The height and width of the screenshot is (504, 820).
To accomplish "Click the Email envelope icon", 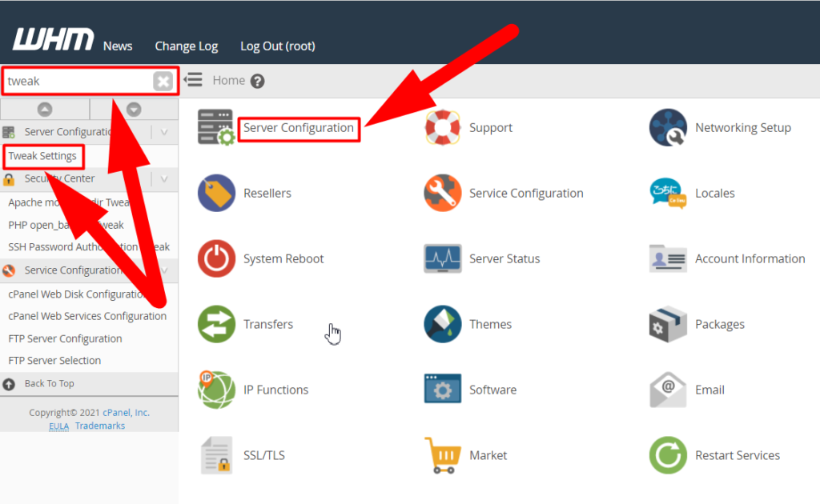I will (668, 390).
